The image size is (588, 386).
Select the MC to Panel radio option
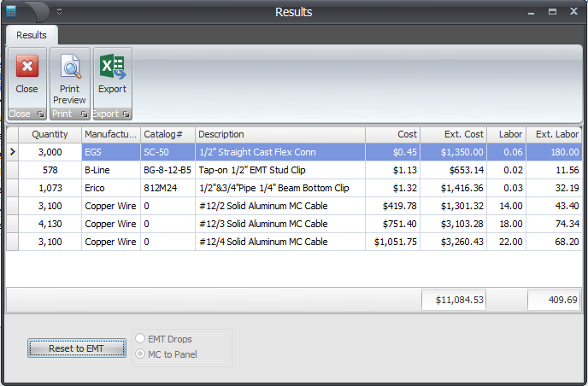pyautogui.click(x=140, y=354)
